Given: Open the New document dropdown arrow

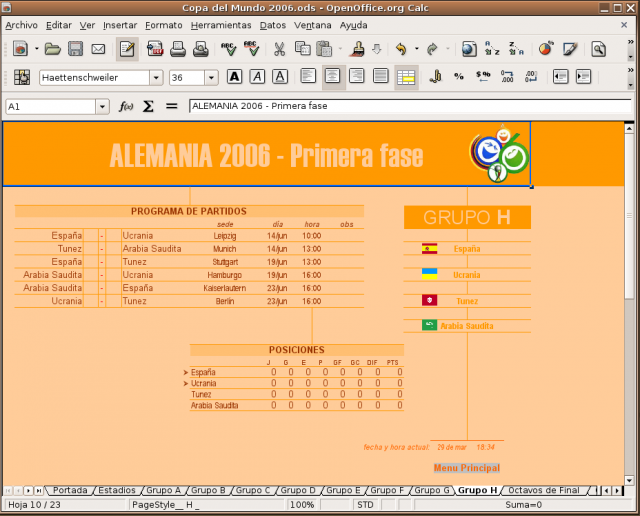Looking at the screenshot, I should pyautogui.click(x=36, y=49).
